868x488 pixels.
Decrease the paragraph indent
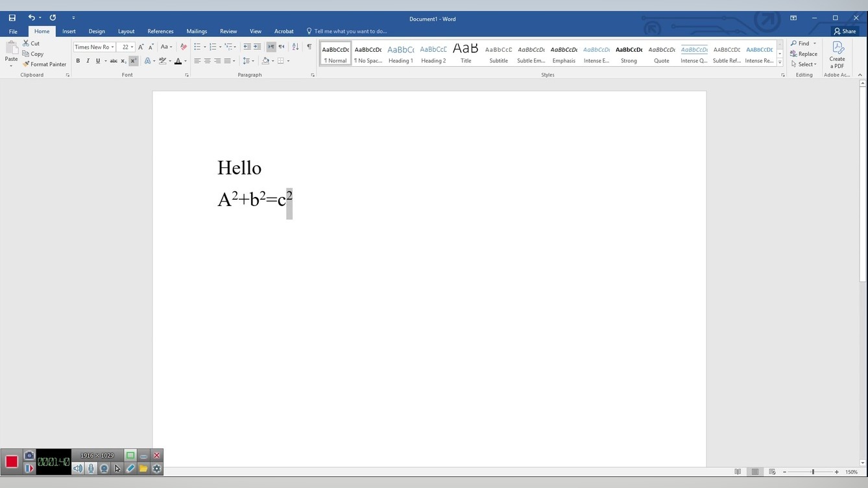tap(247, 47)
